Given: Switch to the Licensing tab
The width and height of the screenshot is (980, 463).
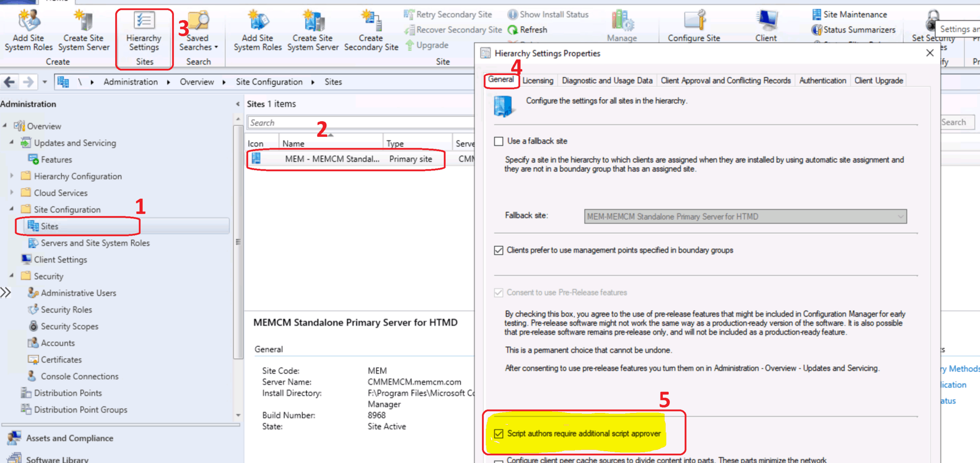Looking at the screenshot, I should tap(538, 80).
